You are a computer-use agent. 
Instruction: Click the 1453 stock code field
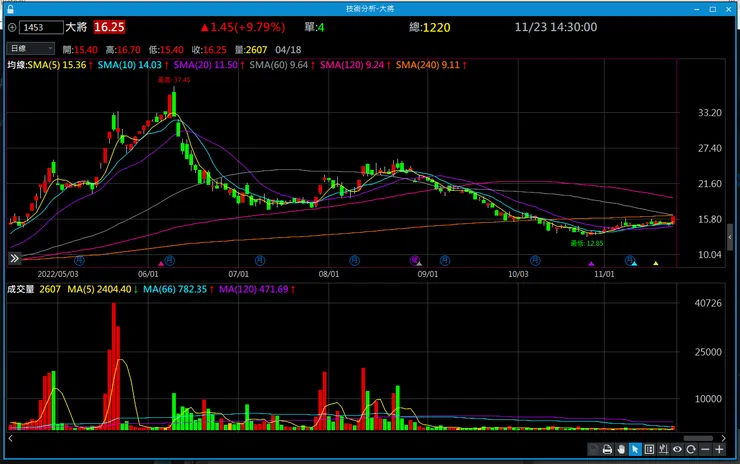tap(41, 27)
